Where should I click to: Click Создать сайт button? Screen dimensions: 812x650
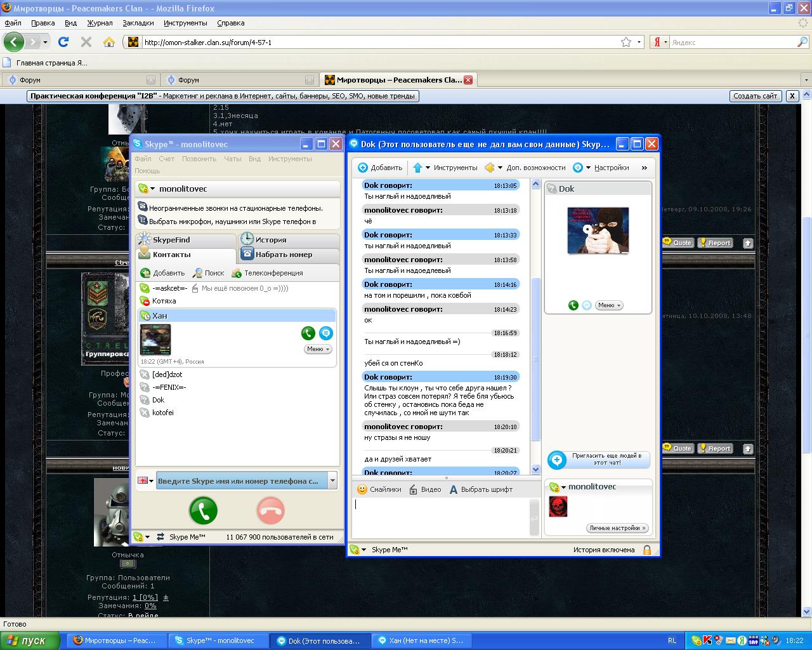[x=755, y=96]
